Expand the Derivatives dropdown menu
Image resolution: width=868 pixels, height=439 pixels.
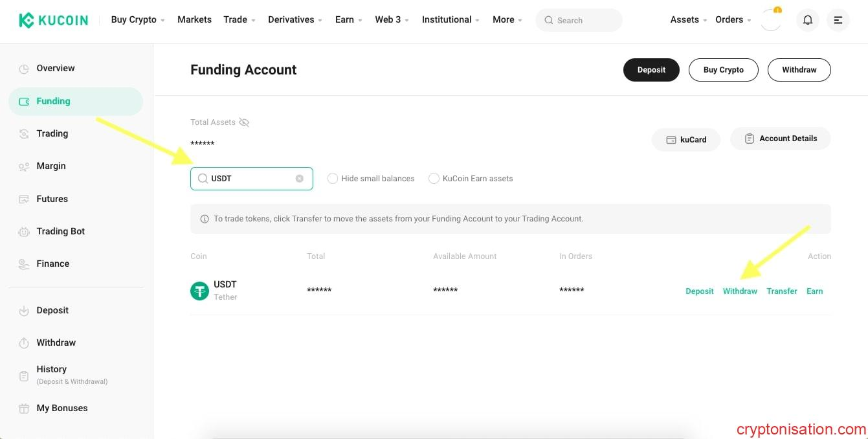(x=295, y=20)
